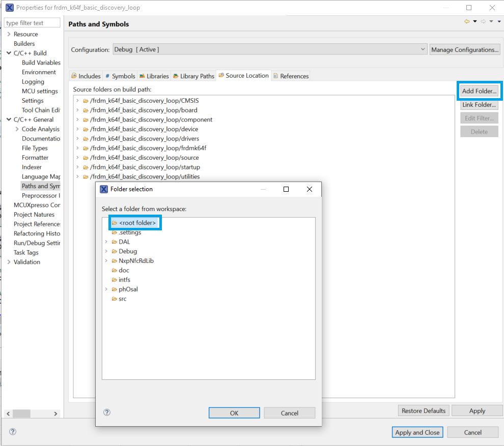
Task: Click the CMSIS source folder icon
Action: tap(86, 101)
